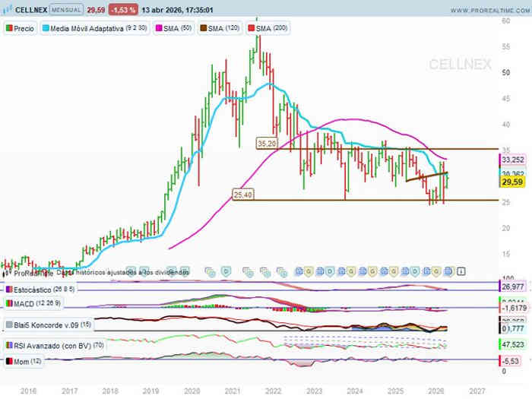The height and width of the screenshot is (399, 532).
Task: Click the MACD indicator color icon
Action: click(9, 304)
